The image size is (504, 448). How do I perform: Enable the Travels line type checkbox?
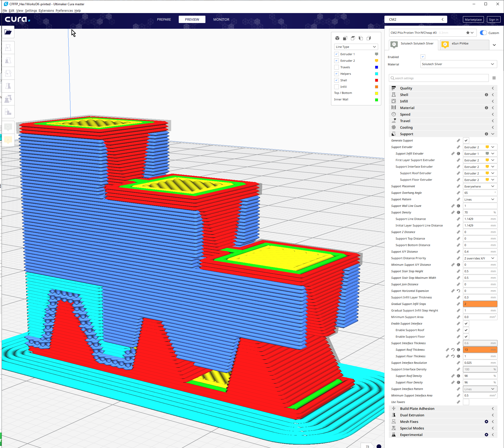click(337, 67)
